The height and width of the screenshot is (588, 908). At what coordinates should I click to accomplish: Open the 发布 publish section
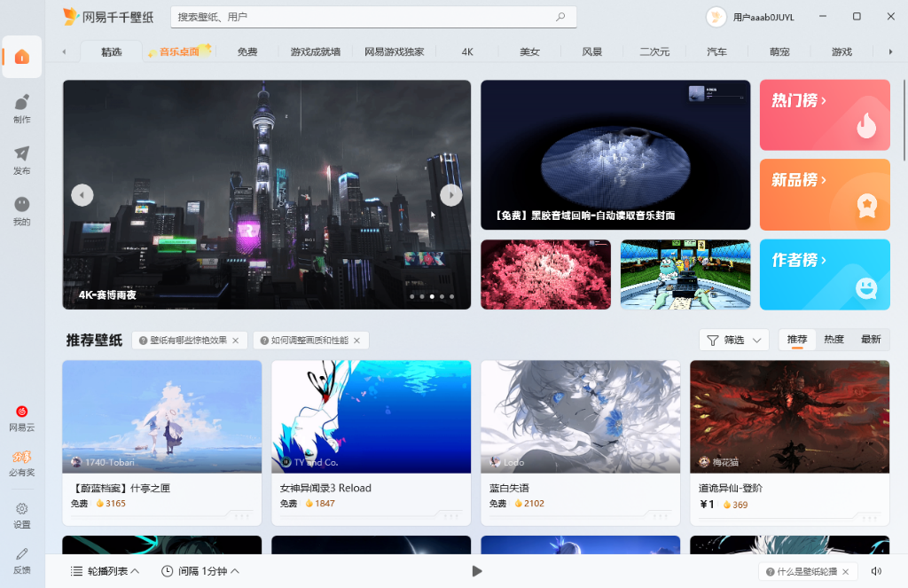22,160
